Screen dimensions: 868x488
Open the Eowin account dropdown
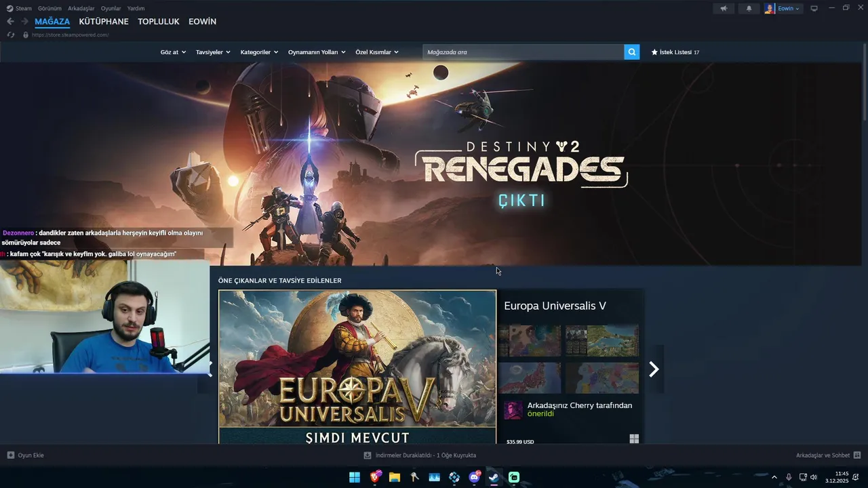pyautogui.click(x=783, y=8)
